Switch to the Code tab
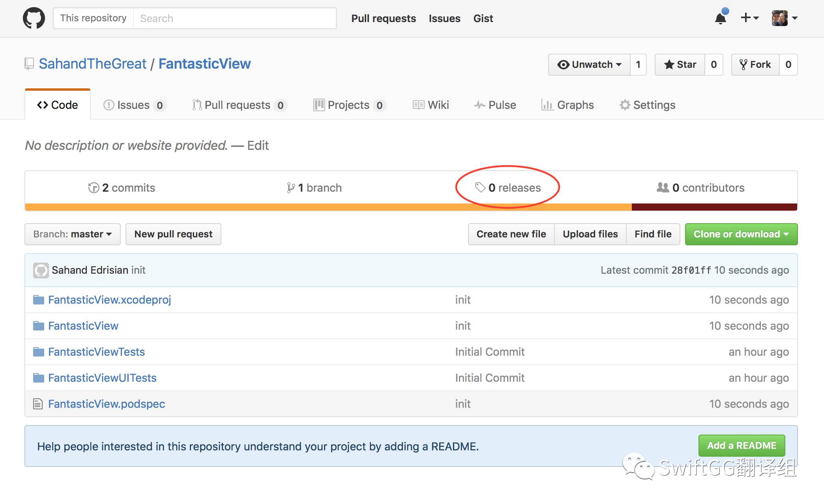Image resolution: width=824 pixels, height=504 pixels. point(58,105)
